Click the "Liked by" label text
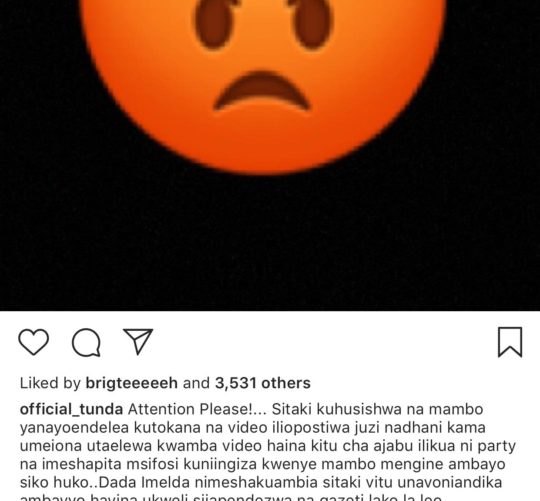 point(50,383)
